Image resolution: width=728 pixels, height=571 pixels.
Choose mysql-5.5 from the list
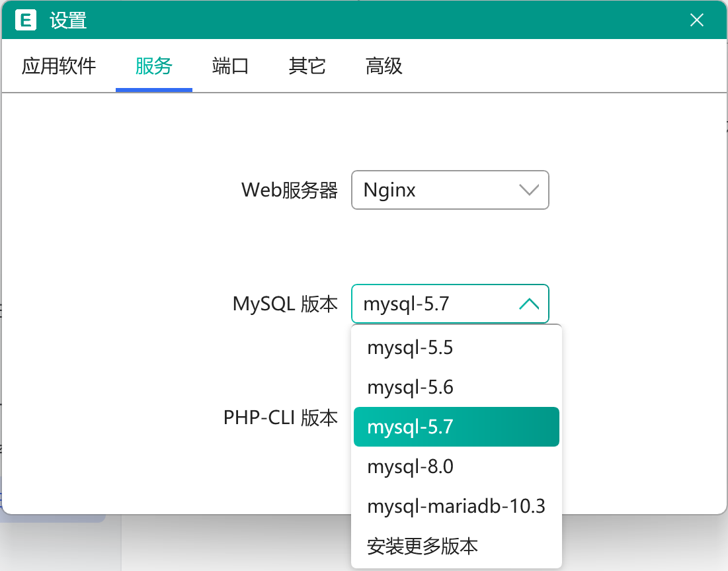456,347
